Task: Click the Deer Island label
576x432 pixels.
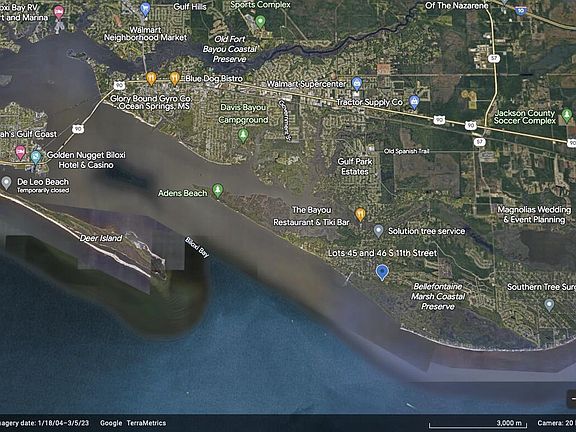Action: click(101, 238)
